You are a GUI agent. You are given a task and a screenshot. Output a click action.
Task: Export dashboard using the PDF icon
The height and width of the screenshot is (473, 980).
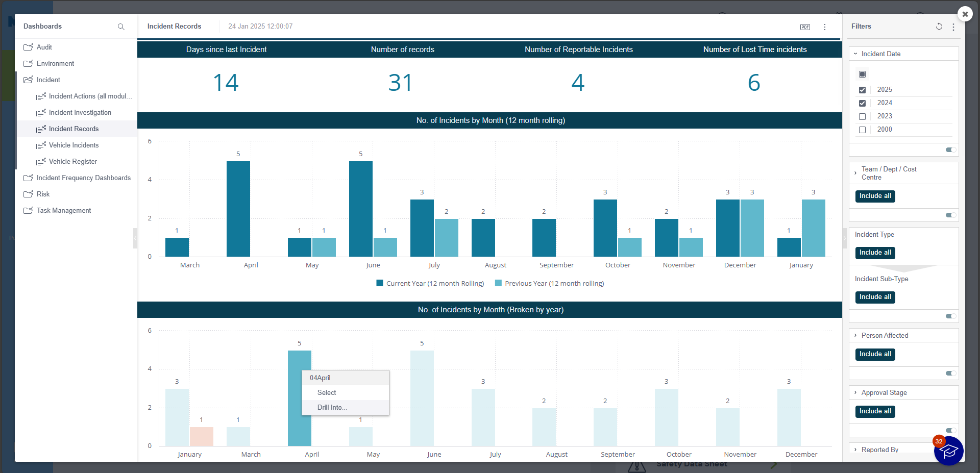805,27
